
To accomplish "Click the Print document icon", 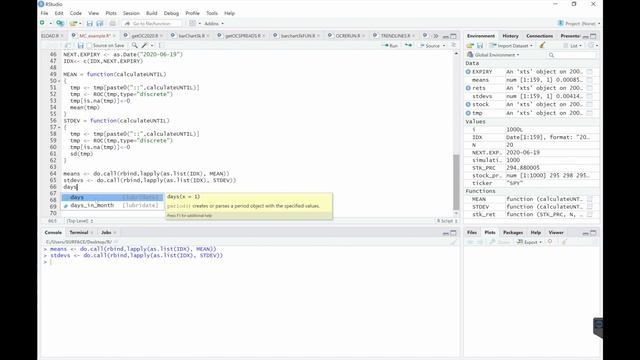I will coord(113,24).
